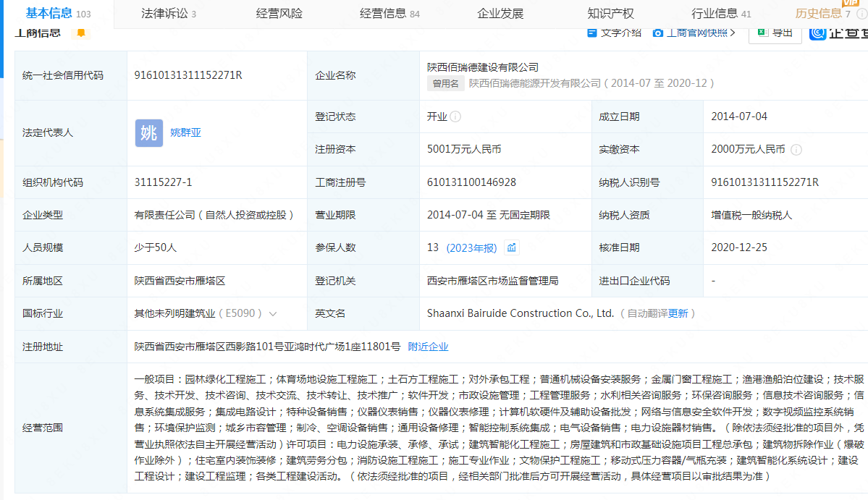Click info icon next to 开业 status
This screenshot has height=500, width=868.
(455, 117)
